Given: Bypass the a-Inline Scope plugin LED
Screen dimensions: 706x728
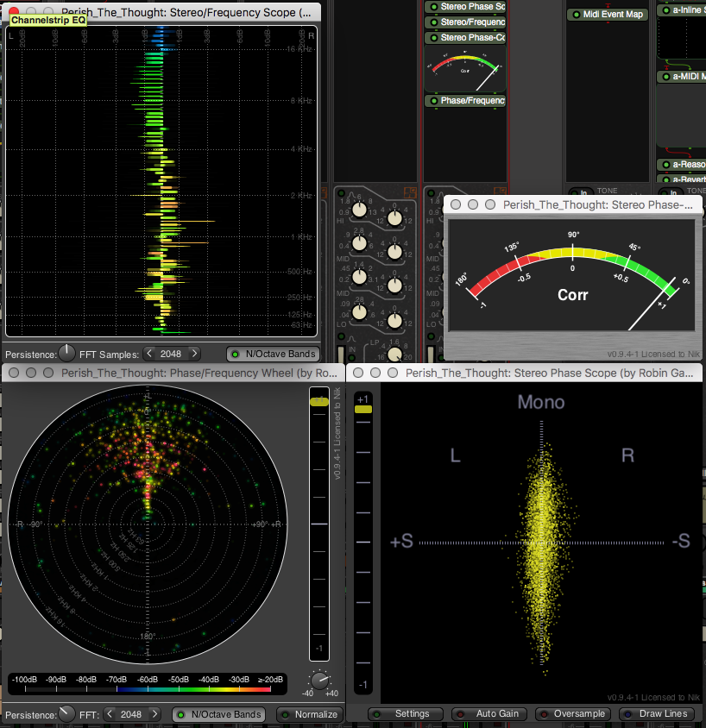Looking at the screenshot, I should pos(665,10).
